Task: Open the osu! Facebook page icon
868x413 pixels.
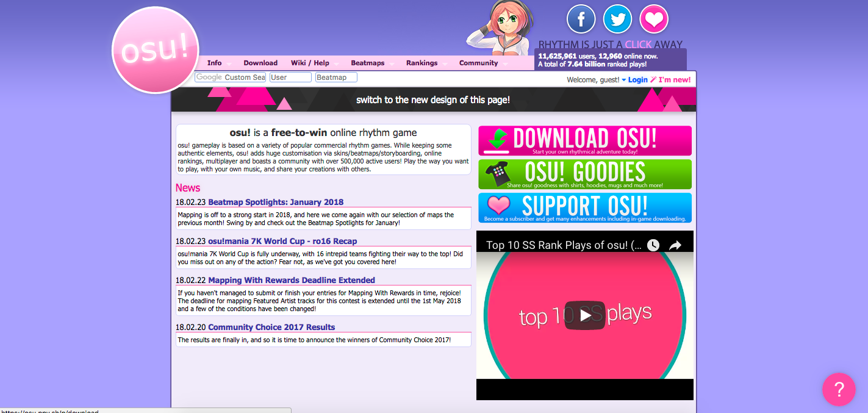Action: (x=581, y=19)
